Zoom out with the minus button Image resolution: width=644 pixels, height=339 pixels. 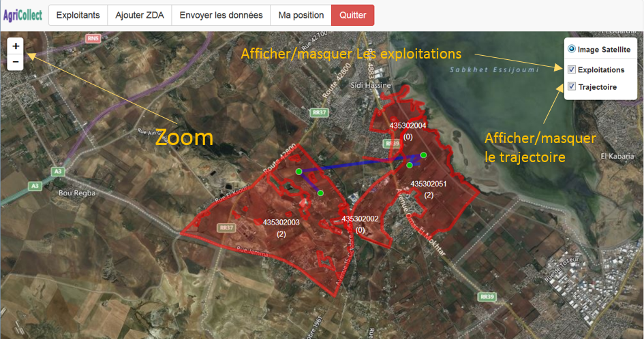pos(16,62)
